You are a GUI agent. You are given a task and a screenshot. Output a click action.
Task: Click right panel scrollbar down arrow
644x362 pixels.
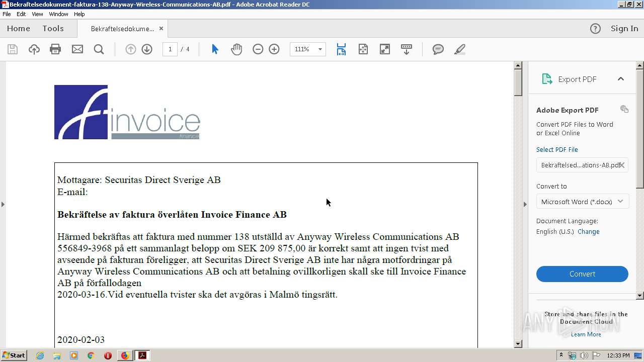tap(640, 296)
